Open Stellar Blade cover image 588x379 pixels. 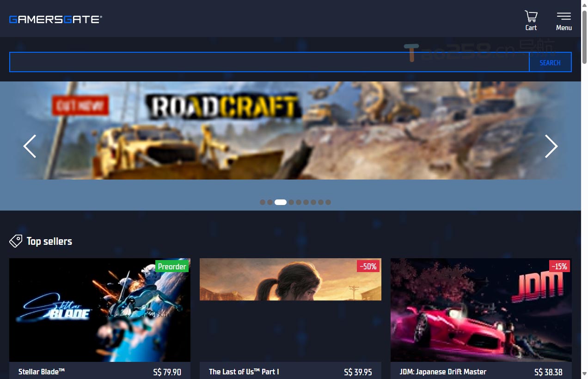pyautogui.click(x=100, y=310)
